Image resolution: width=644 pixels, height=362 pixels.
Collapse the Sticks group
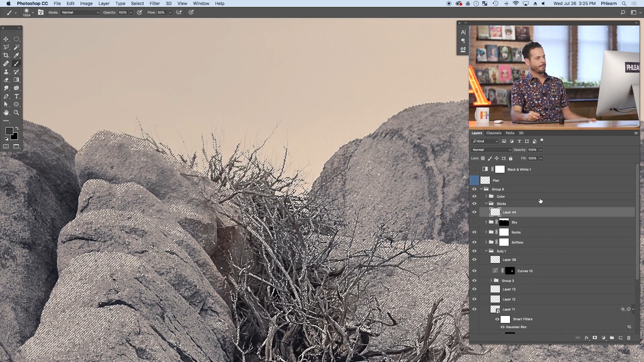486,204
